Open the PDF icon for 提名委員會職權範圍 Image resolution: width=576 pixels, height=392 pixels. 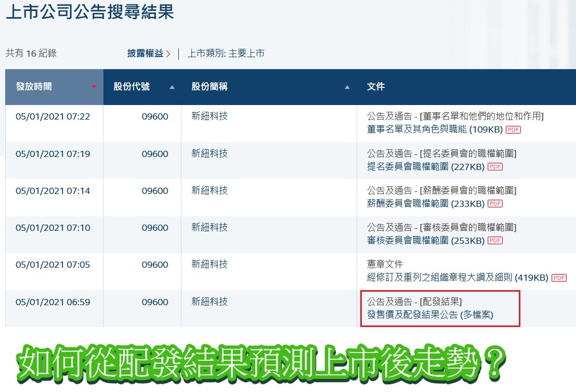click(x=495, y=167)
